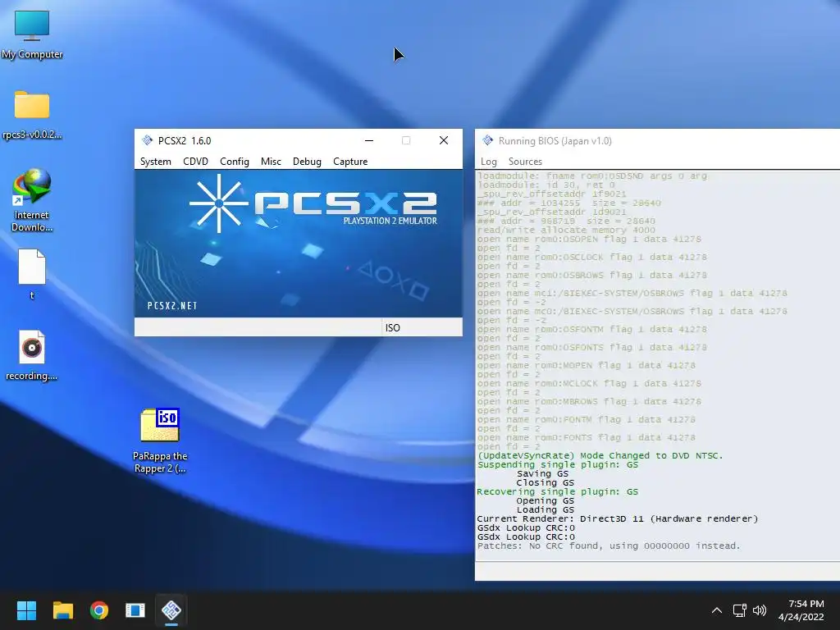This screenshot has width=840, height=630.
Task: Open the volume control tray icon
Action: [x=759, y=610]
